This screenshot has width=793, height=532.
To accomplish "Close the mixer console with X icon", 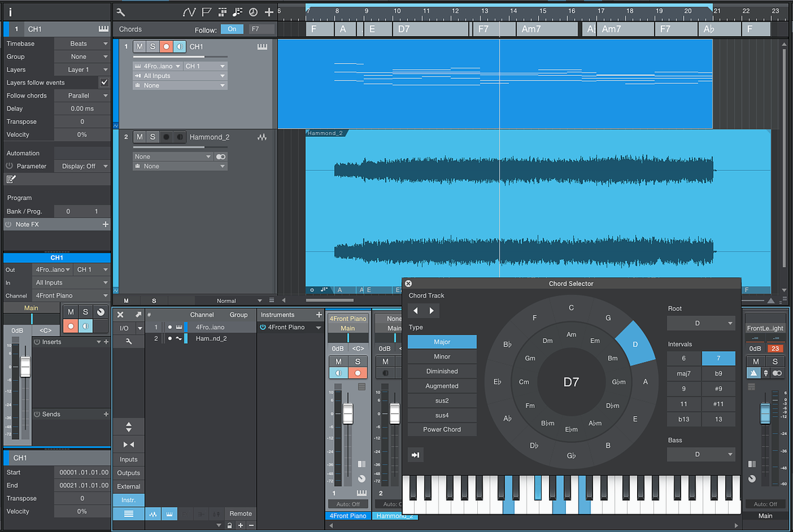I will point(121,314).
